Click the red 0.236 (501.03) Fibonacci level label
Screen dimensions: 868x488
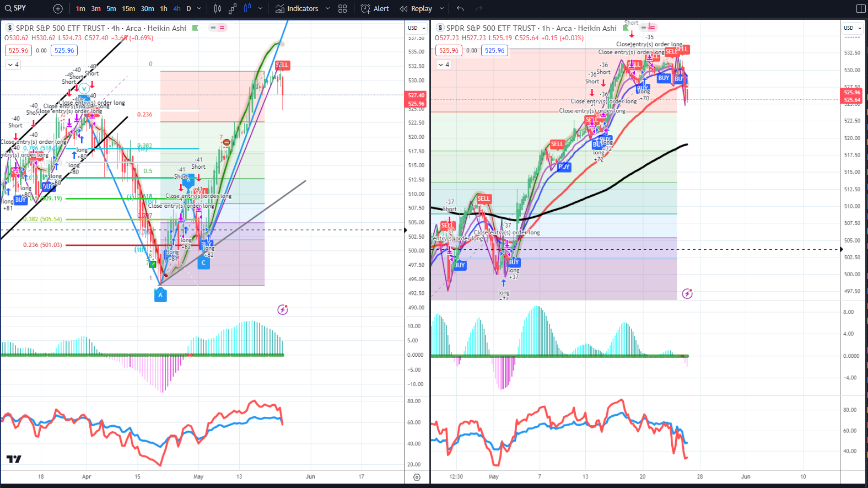click(42, 245)
